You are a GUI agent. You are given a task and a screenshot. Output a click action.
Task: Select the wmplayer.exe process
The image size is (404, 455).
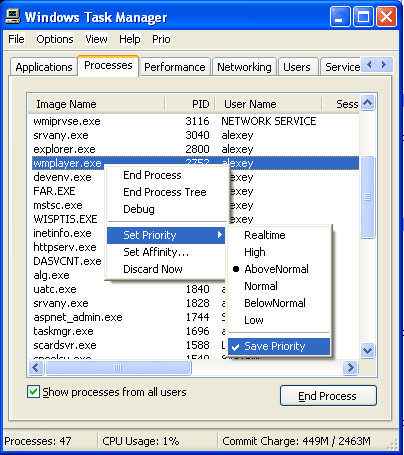[x=195, y=163]
